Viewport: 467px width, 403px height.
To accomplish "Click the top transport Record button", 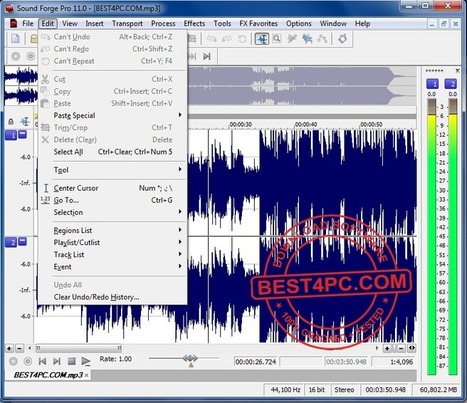I will point(16,56).
